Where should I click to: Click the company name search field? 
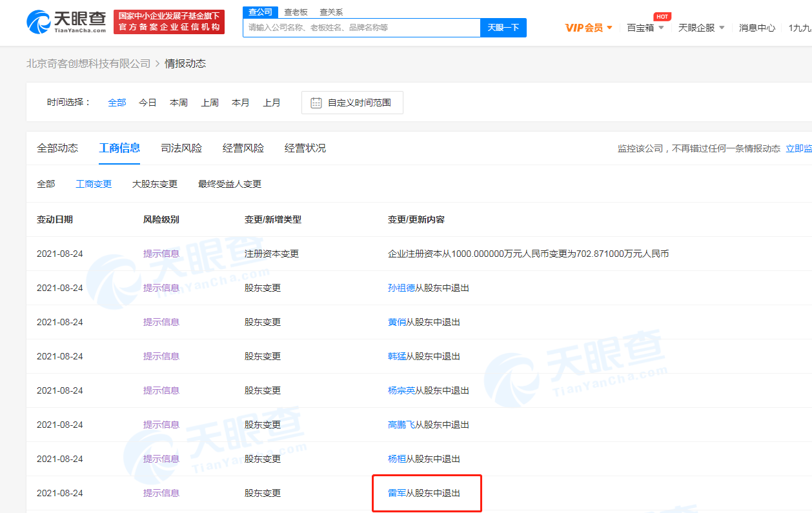click(361, 28)
